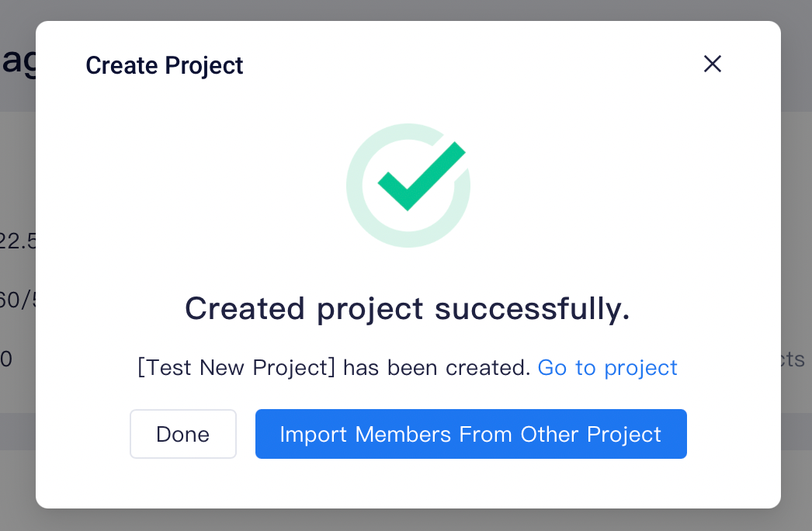Click the word 'Project' in the dialog title
This screenshot has width=812, height=531.
coord(204,66)
